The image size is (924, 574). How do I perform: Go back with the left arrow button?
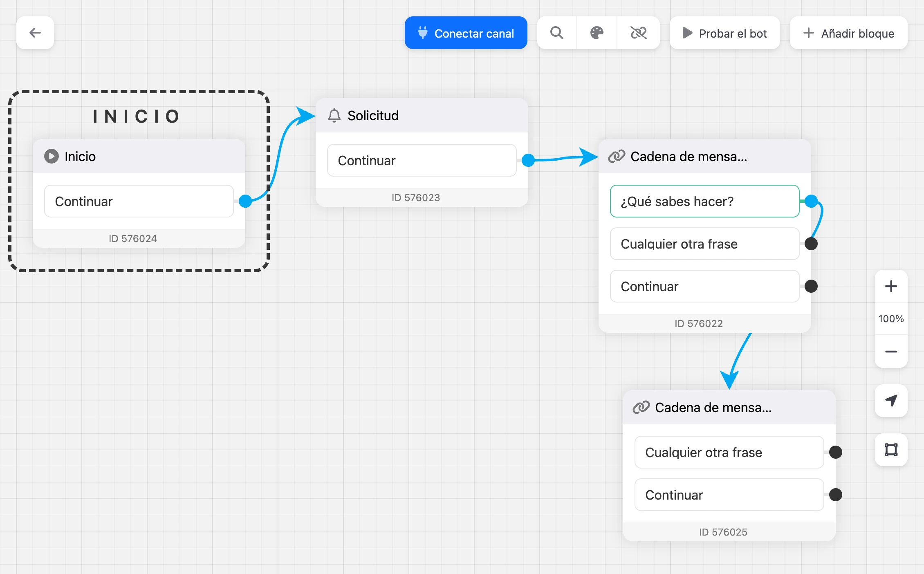[x=35, y=33]
